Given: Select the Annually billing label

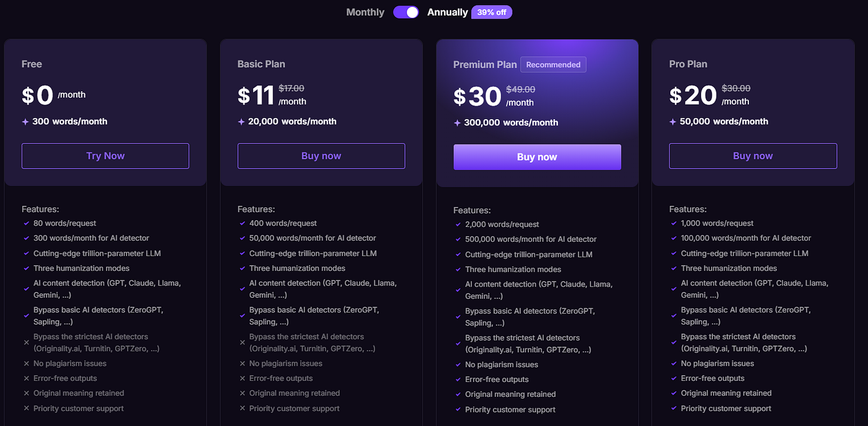Looking at the screenshot, I should pyautogui.click(x=448, y=12).
